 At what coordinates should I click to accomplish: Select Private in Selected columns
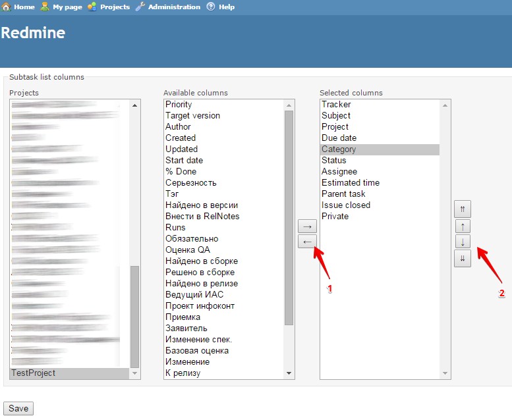pos(380,216)
